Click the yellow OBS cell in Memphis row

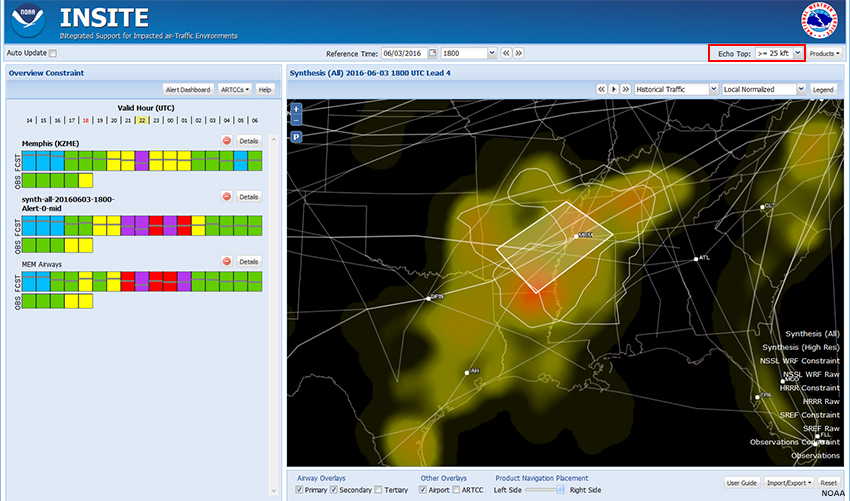pos(86,181)
